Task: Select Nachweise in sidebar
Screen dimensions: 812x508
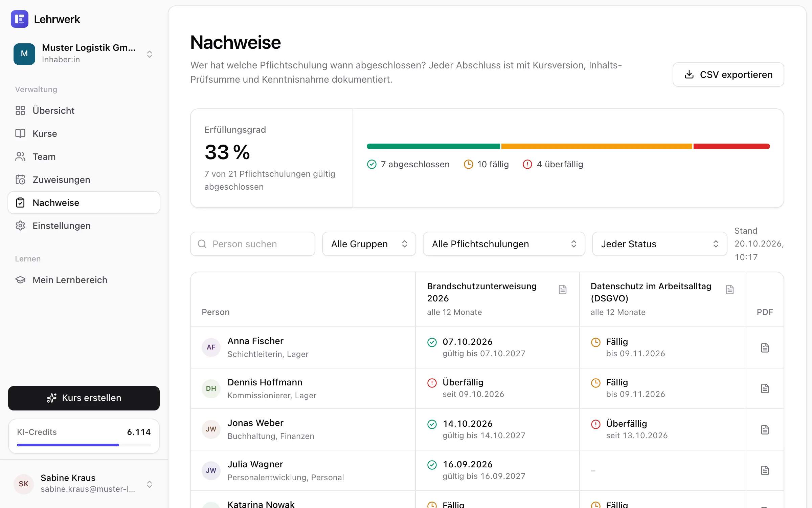Action: (x=84, y=203)
